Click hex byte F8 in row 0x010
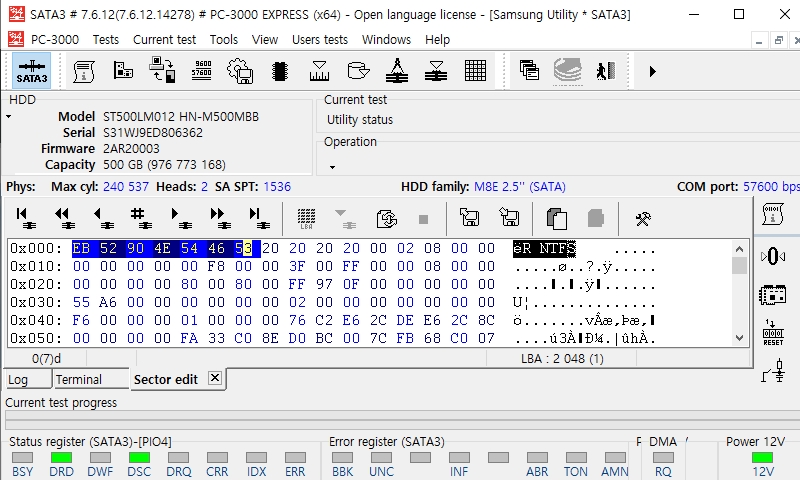This screenshot has height=480, width=800. [216, 266]
